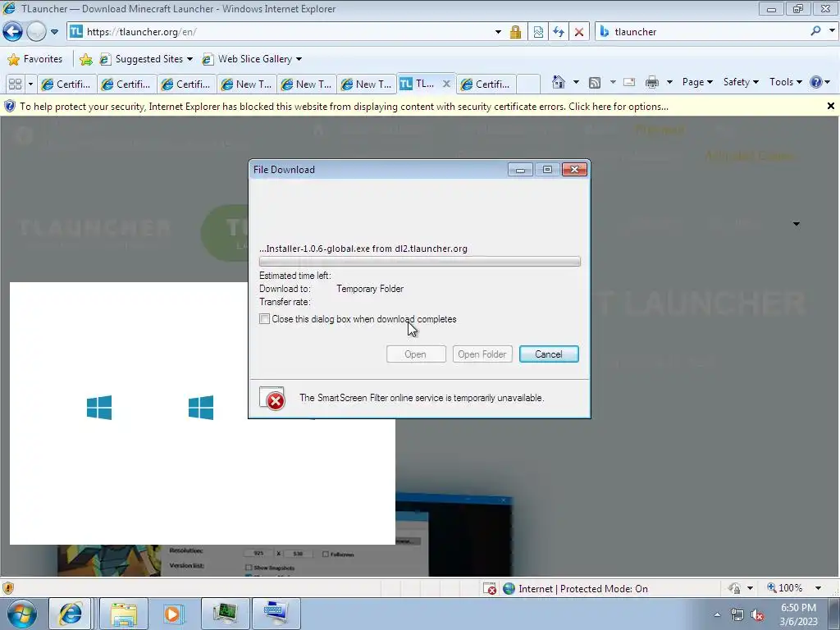Expand the zoom level dropdown arrow
The height and width of the screenshot is (630, 840).
pyautogui.click(x=818, y=588)
